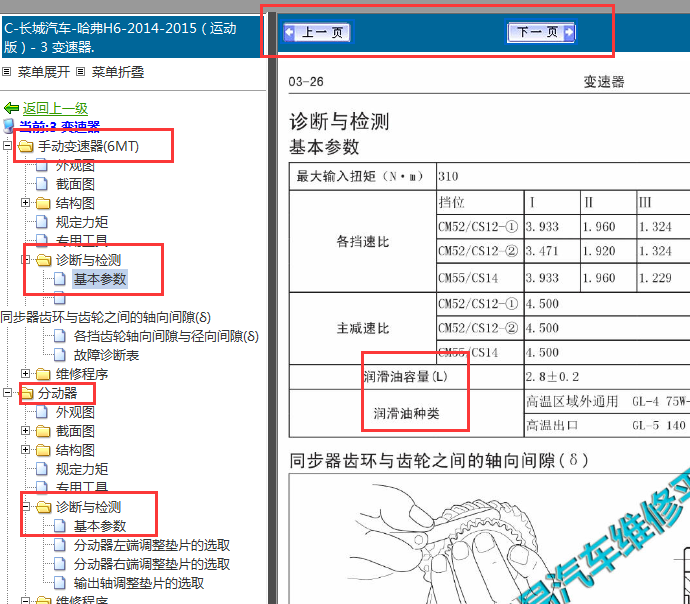Click the 各挡速比 table cell
The height and width of the screenshot is (604, 690).
pyautogui.click(x=363, y=241)
